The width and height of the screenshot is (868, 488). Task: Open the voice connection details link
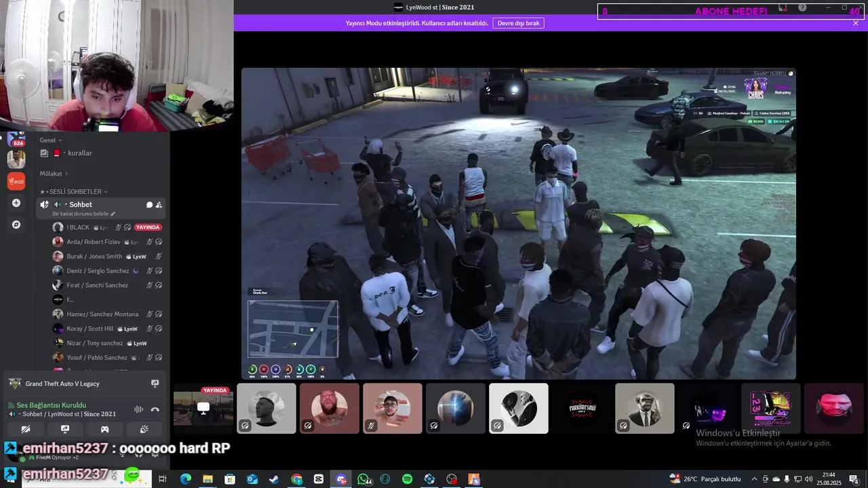(x=51, y=405)
